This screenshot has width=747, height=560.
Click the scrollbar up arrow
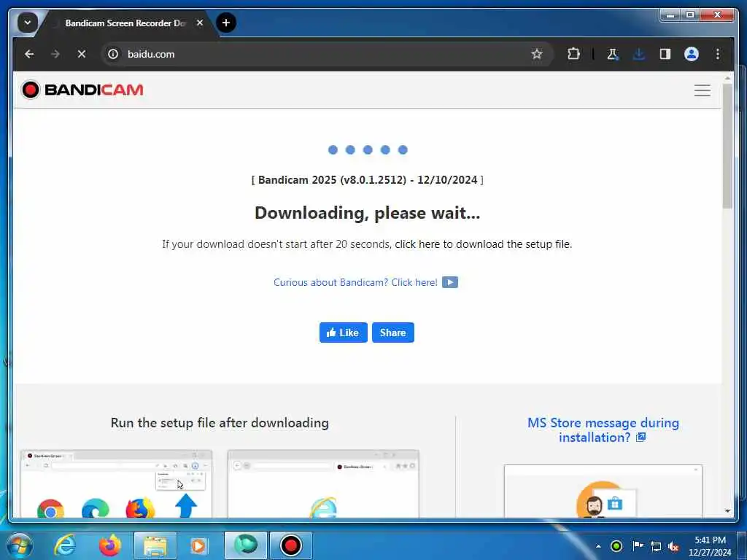(x=727, y=78)
